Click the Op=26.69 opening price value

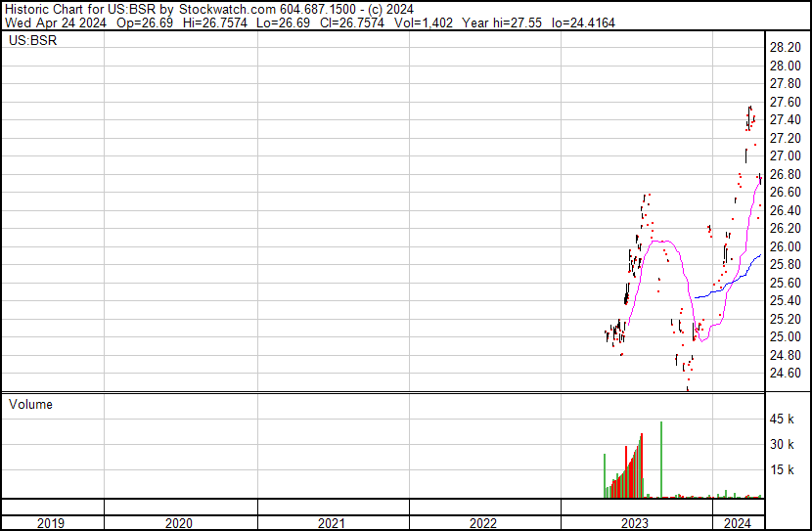click(x=145, y=23)
